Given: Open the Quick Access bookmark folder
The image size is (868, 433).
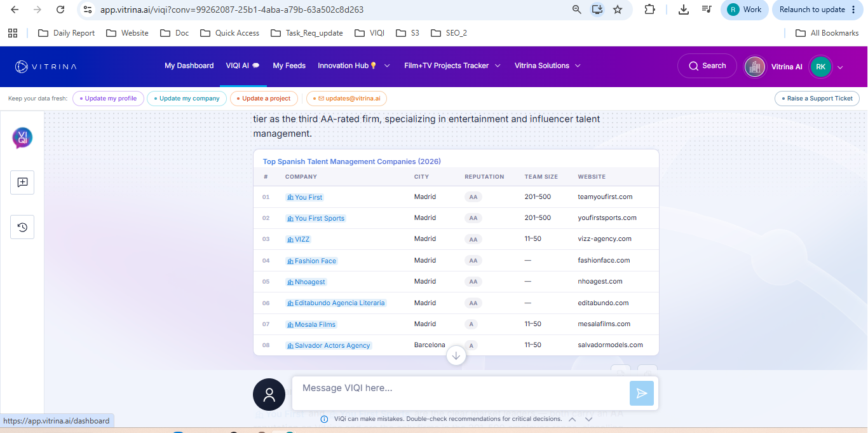Looking at the screenshot, I should point(229,33).
